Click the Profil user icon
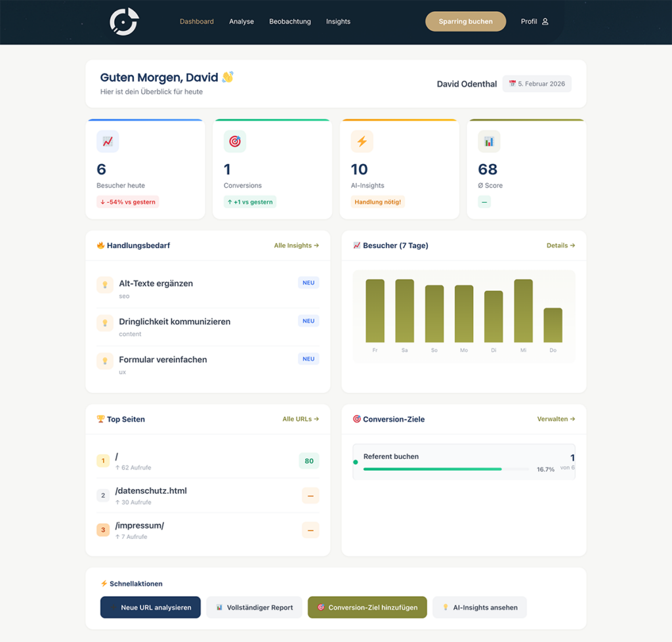The width and height of the screenshot is (672, 642). (x=545, y=22)
